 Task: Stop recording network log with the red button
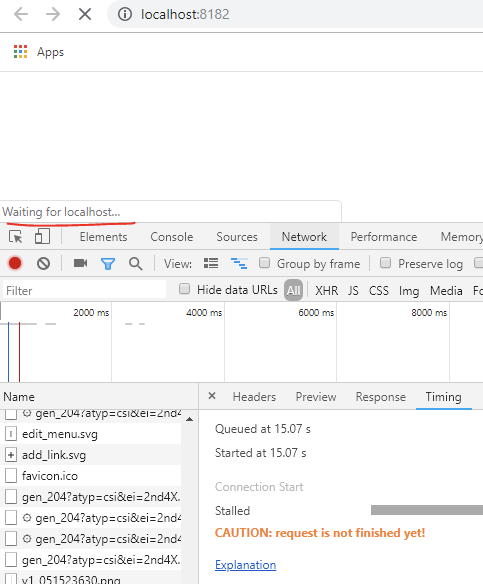15,263
